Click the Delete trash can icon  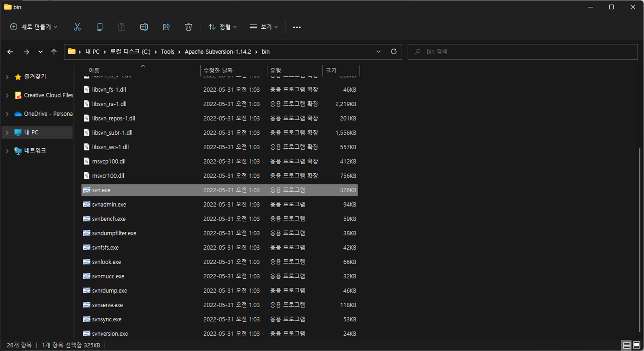pyautogui.click(x=188, y=27)
